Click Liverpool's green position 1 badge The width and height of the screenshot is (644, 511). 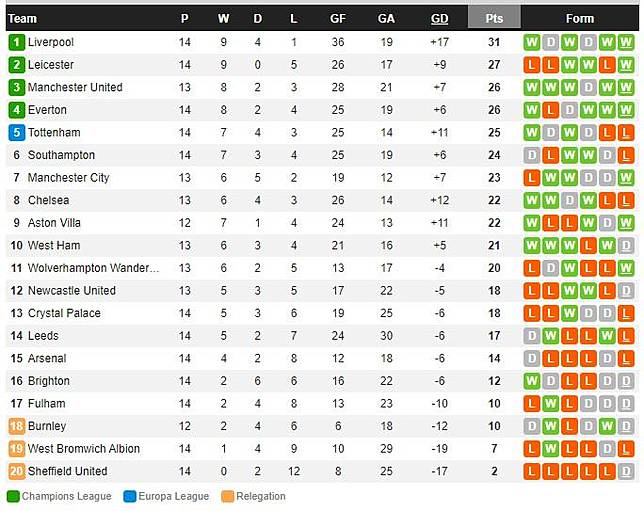tap(16, 42)
